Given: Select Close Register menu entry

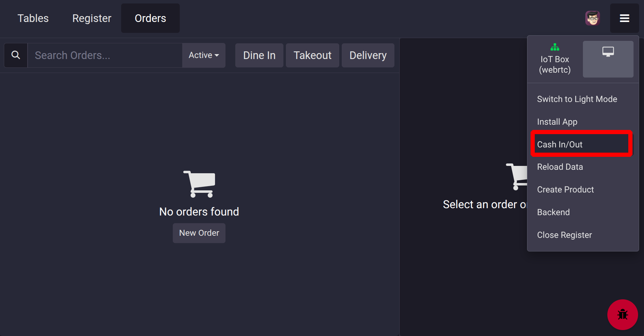Looking at the screenshot, I should coord(564,235).
